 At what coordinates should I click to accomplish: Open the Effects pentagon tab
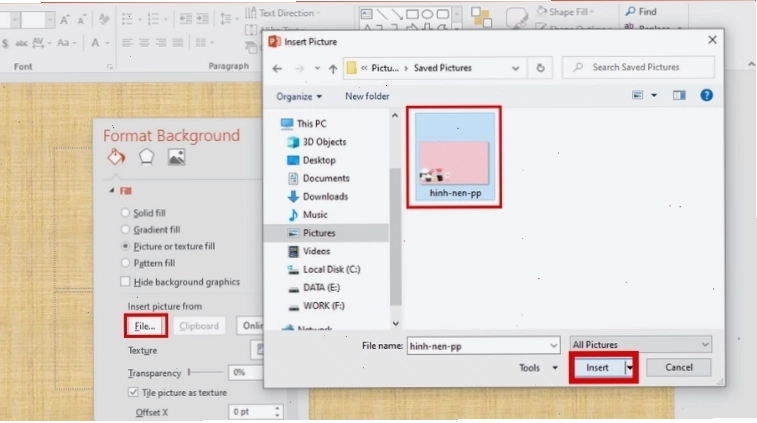click(146, 157)
